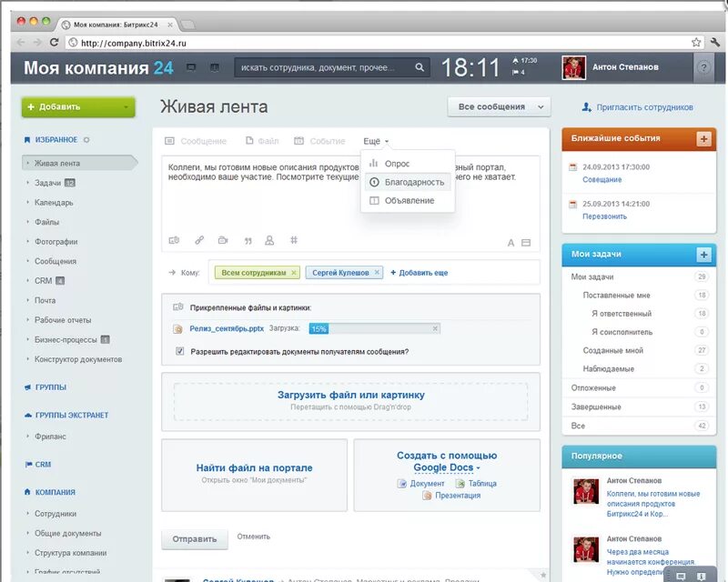Select Благодарность from the Еще menu

[408, 183]
